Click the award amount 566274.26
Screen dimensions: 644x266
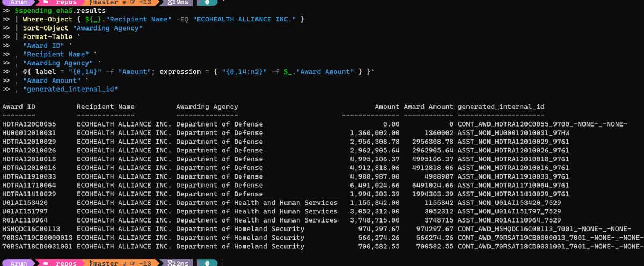[x=435, y=238]
